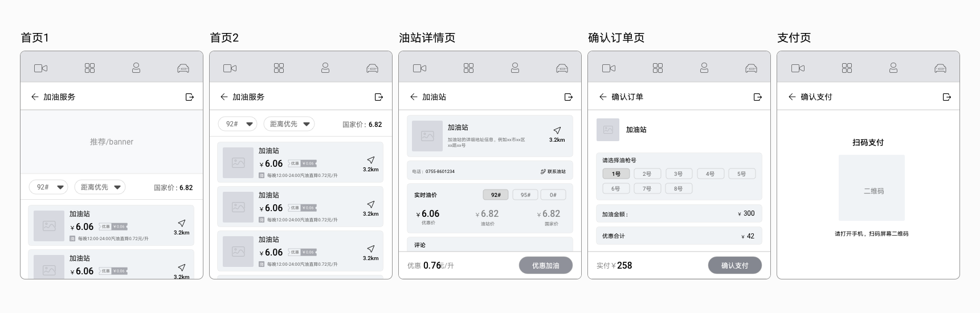The height and width of the screenshot is (313, 980).
Task: Tap the 推荐/banner area in 首页1
Action: pyautogui.click(x=112, y=142)
